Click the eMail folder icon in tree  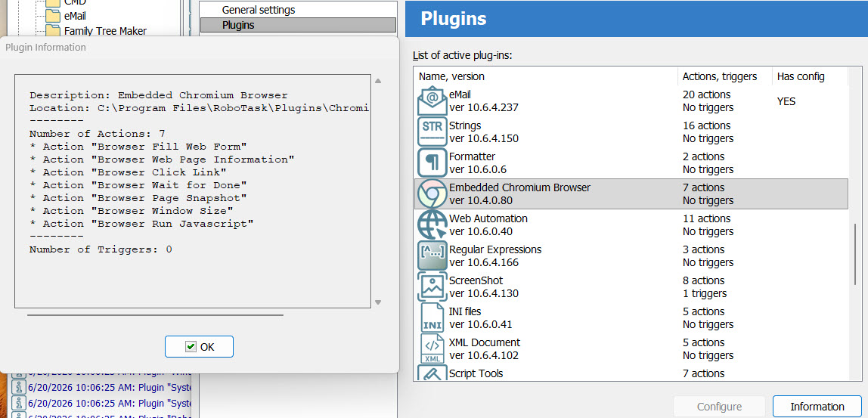(x=52, y=16)
